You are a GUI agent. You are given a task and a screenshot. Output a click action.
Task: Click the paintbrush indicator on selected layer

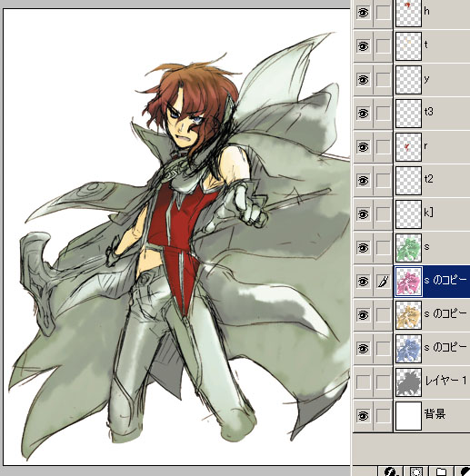click(x=383, y=282)
